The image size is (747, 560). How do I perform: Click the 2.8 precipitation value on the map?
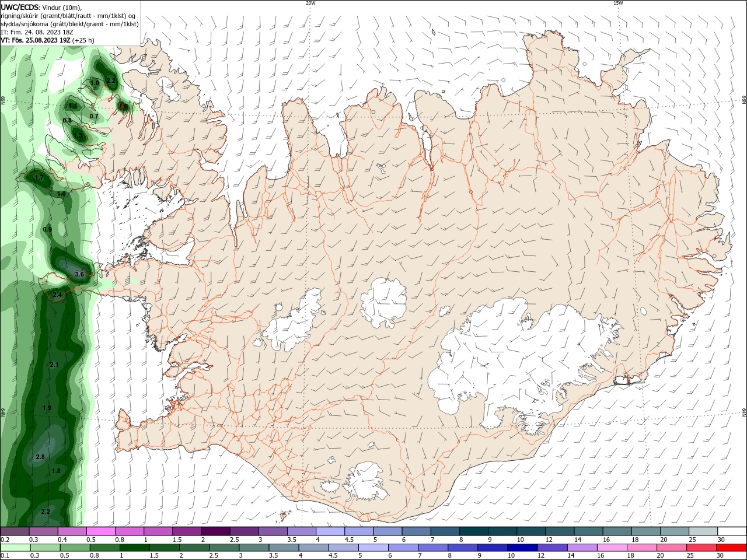(40, 457)
